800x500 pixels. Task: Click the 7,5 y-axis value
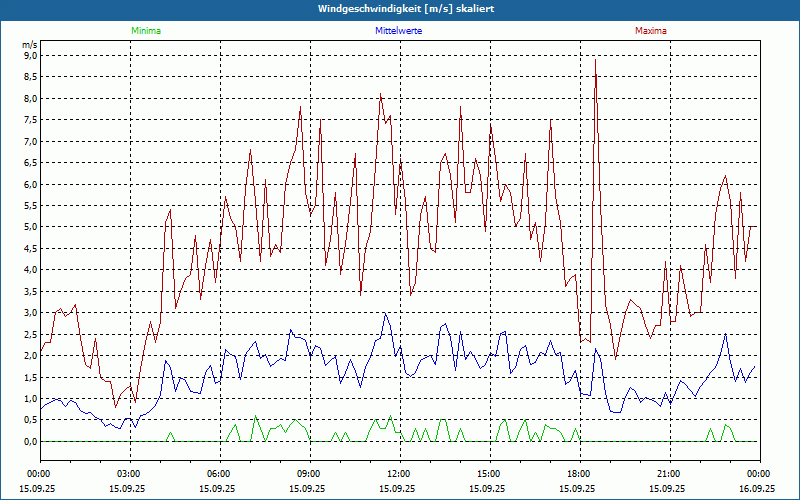(29, 120)
